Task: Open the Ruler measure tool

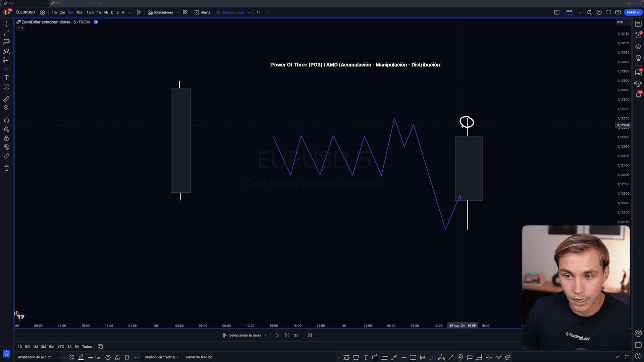Action: [x=6, y=99]
